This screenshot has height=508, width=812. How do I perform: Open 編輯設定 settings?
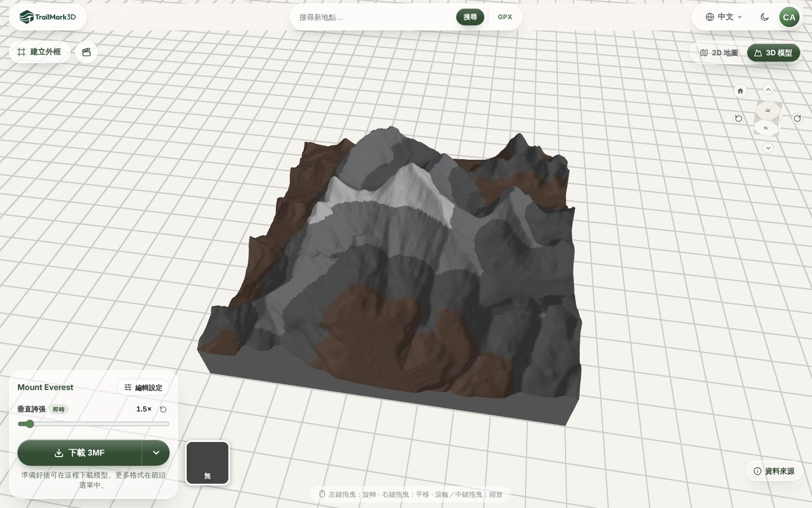(x=143, y=387)
